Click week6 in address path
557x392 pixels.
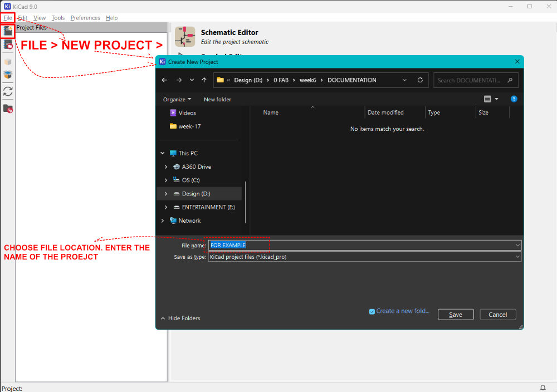click(x=307, y=80)
